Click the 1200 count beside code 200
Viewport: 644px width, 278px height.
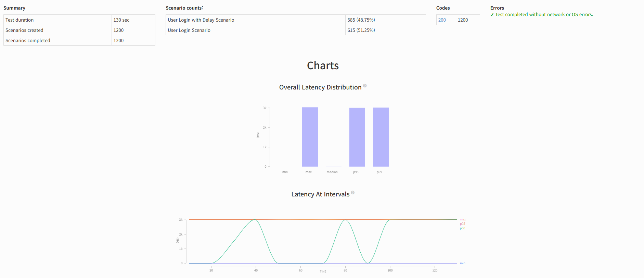(x=463, y=20)
